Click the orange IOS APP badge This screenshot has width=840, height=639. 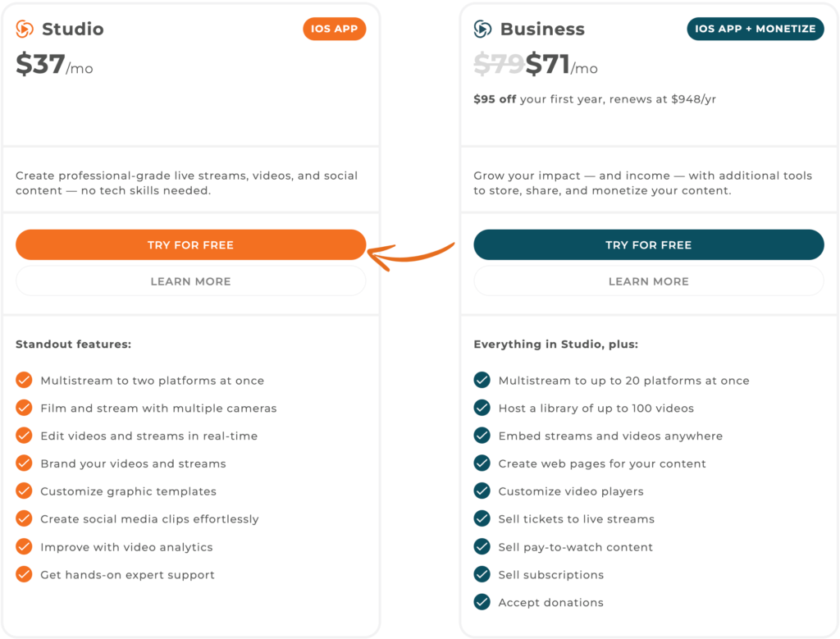click(x=335, y=29)
